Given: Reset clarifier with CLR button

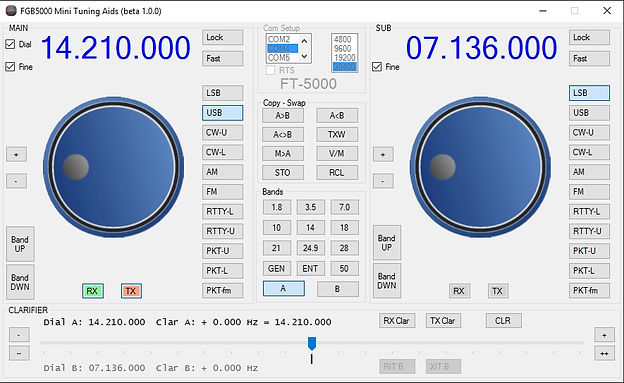Looking at the screenshot, I should [x=503, y=321].
